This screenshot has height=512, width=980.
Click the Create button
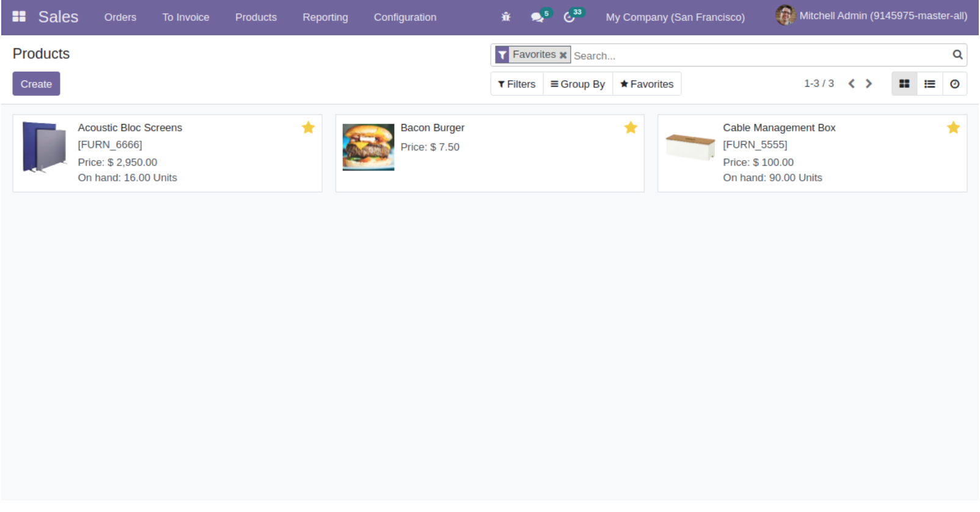pos(36,84)
